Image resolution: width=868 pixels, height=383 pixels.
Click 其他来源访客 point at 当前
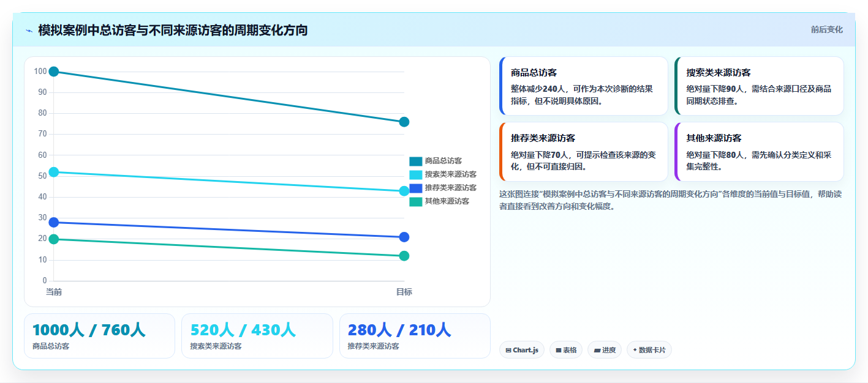(x=54, y=239)
